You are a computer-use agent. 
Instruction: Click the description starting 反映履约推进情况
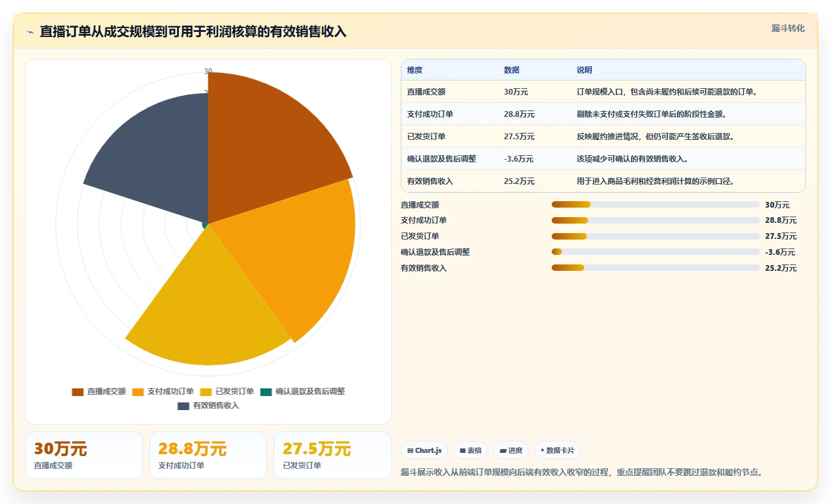click(655, 137)
